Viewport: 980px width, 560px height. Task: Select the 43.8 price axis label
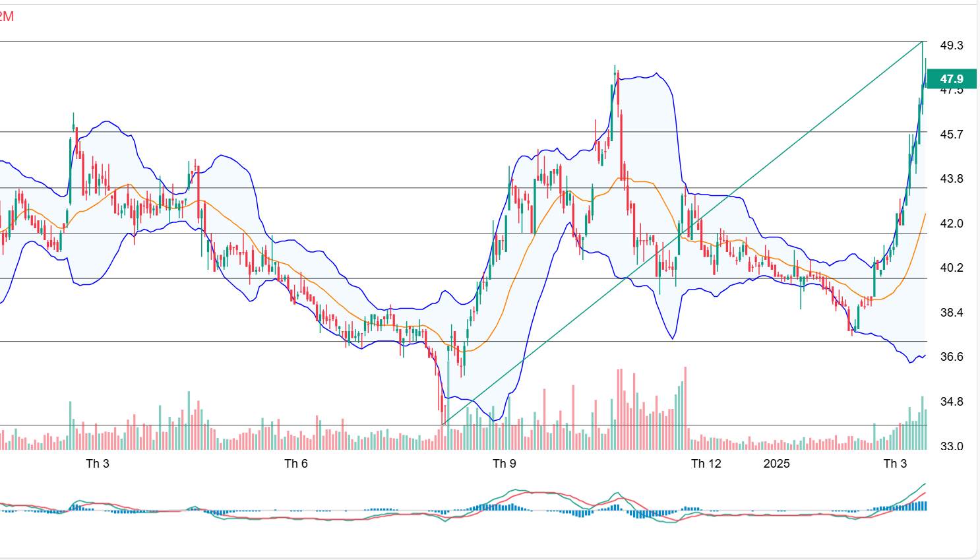[x=952, y=179]
